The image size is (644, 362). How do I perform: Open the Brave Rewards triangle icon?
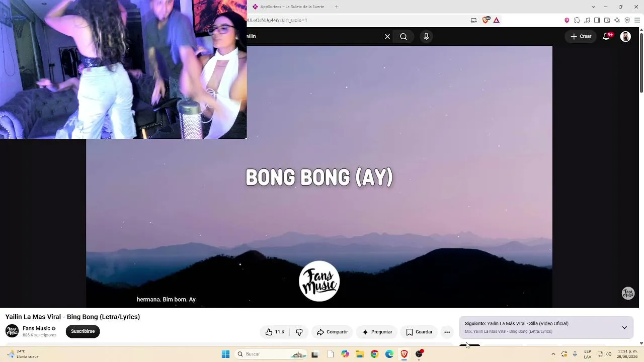click(x=497, y=20)
